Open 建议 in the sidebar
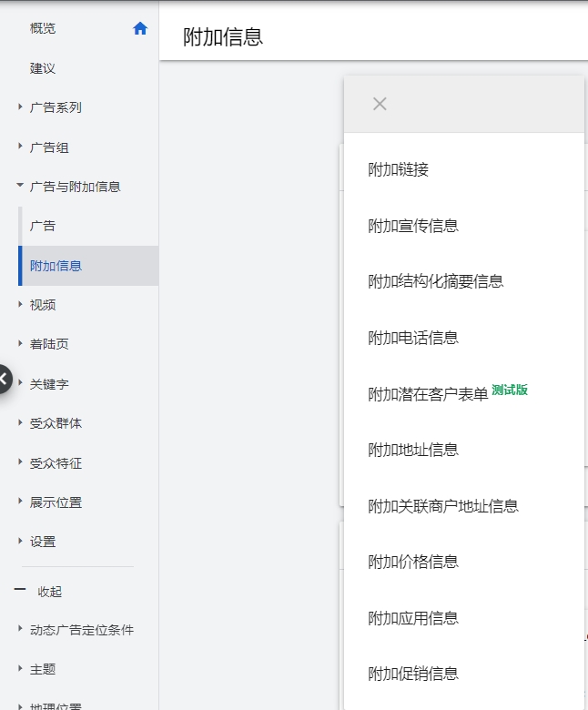The image size is (588, 710). click(x=43, y=68)
